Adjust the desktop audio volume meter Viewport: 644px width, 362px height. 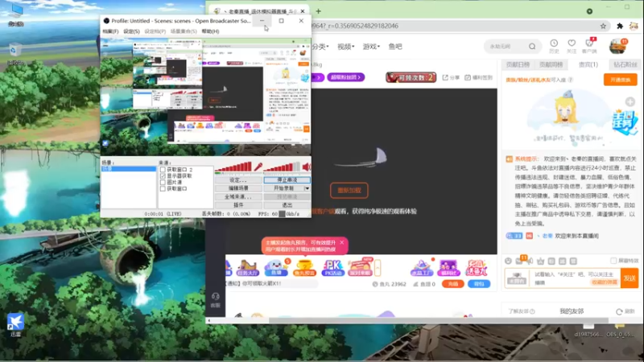point(283,167)
